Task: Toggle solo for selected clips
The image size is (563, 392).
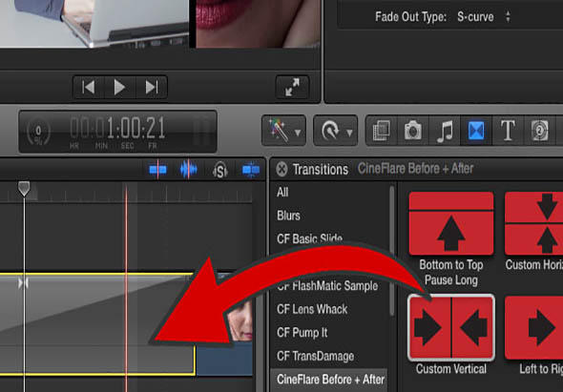Action: 219,170
